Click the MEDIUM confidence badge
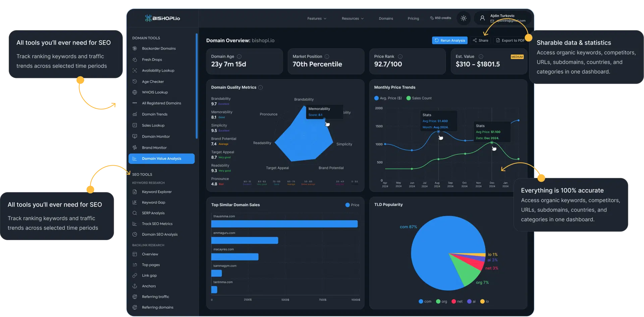Viewport: 644px width, 317px height. pyautogui.click(x=517, y=57)
